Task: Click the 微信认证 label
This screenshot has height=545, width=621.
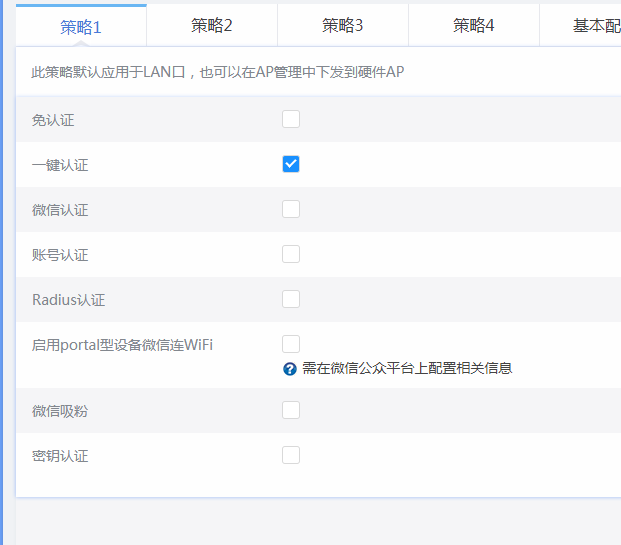Action: coord(60,210)
